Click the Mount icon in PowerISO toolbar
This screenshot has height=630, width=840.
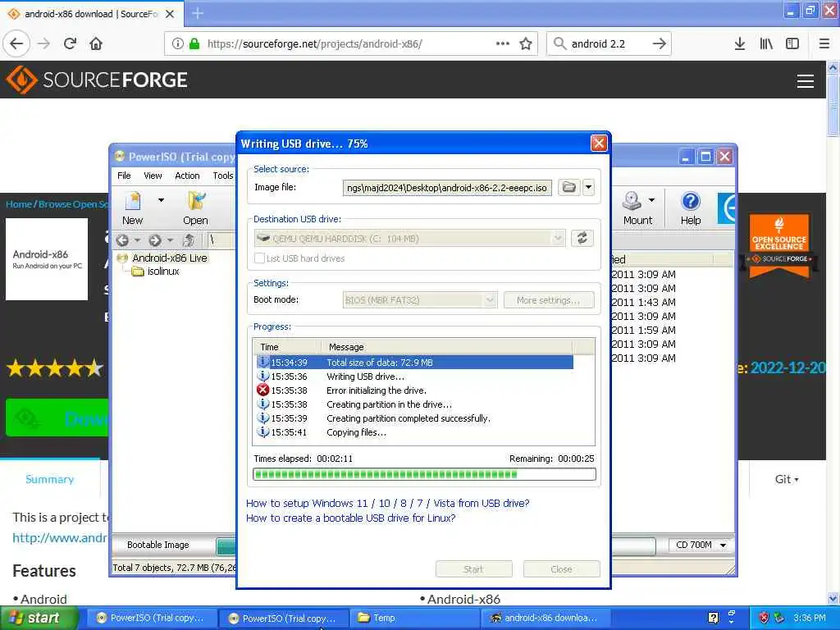pyautogui.click(x=637, y=208)
